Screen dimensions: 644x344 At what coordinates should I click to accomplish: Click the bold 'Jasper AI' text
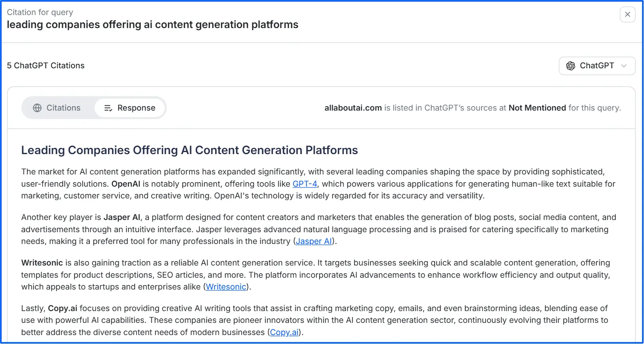point(122,217)
